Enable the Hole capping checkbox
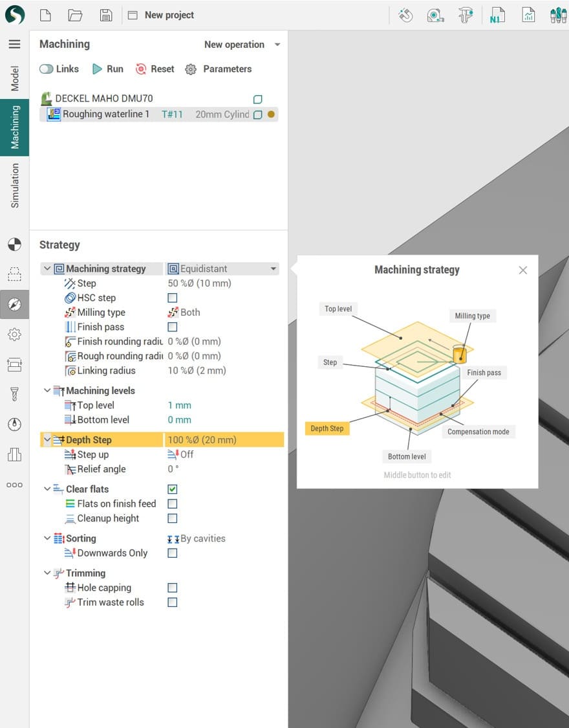This screenshot has height=728, width=569. [x=173, y=588]
